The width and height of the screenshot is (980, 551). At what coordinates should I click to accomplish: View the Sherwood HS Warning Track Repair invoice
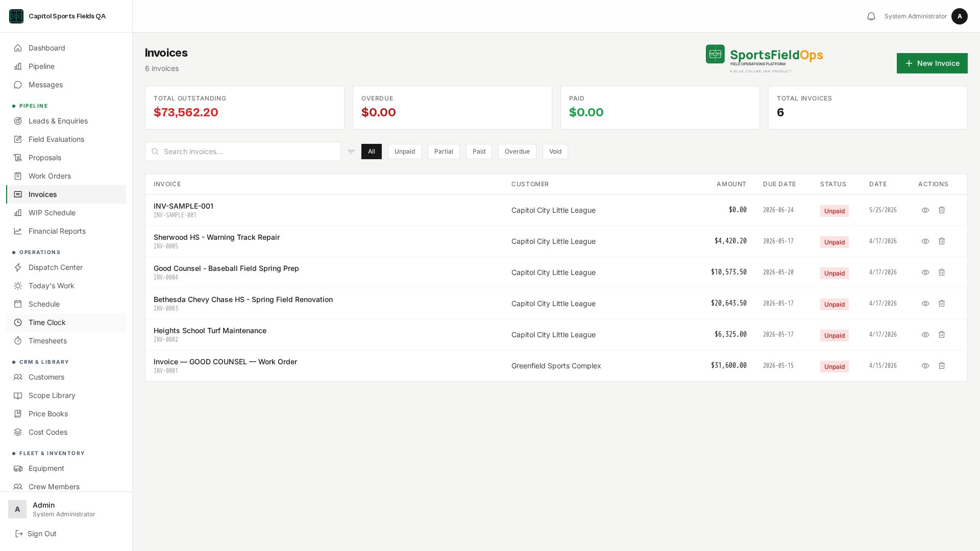coord(925,241)
